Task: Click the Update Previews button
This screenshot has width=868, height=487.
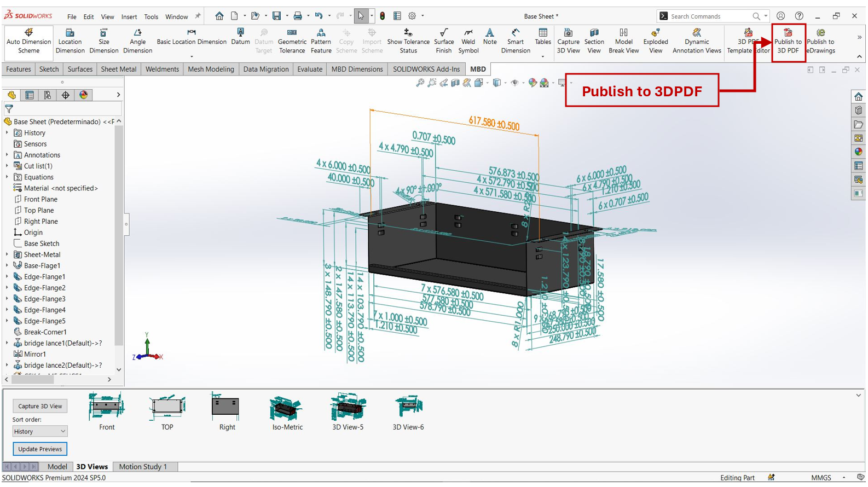Action: tap(40, 449)
